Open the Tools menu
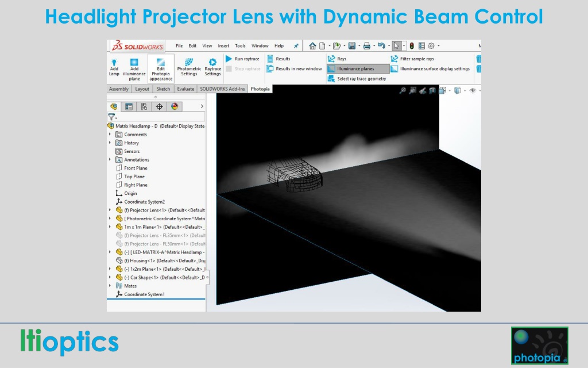This screenshot has width=588, height=368. [x=241, y=46]
